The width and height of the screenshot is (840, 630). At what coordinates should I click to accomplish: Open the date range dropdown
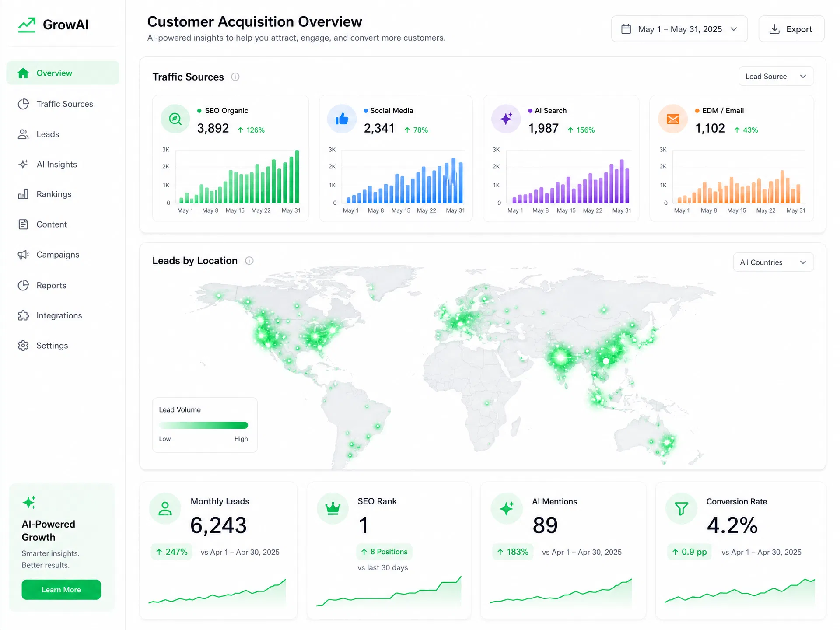pyautogui.click(x=679, y=29)
